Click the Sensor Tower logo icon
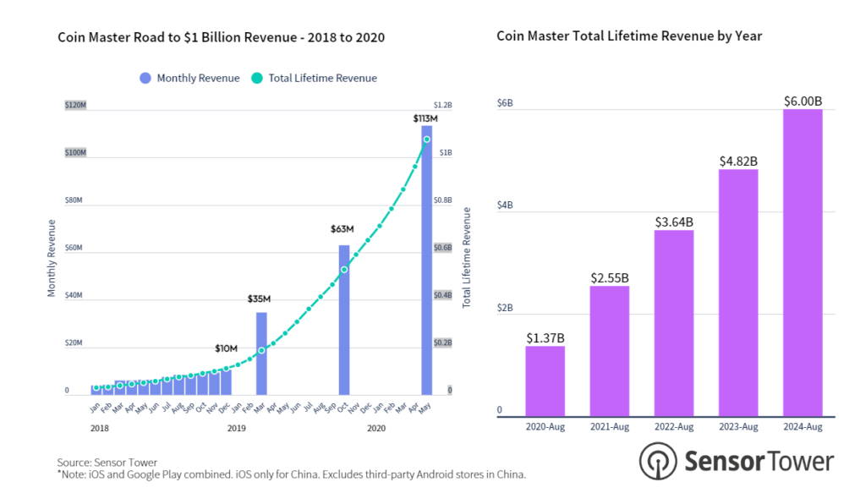866x504 pixels. pyautogui.click(x=656, y=461)
